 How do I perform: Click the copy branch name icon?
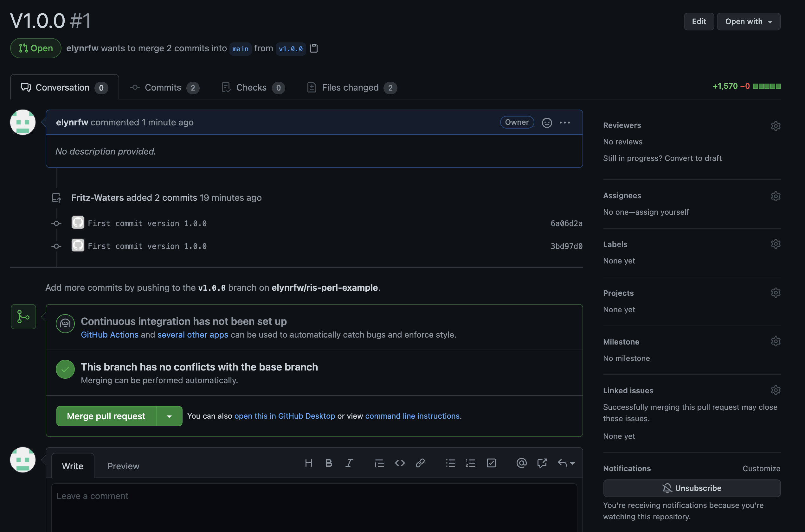(314, 47)
